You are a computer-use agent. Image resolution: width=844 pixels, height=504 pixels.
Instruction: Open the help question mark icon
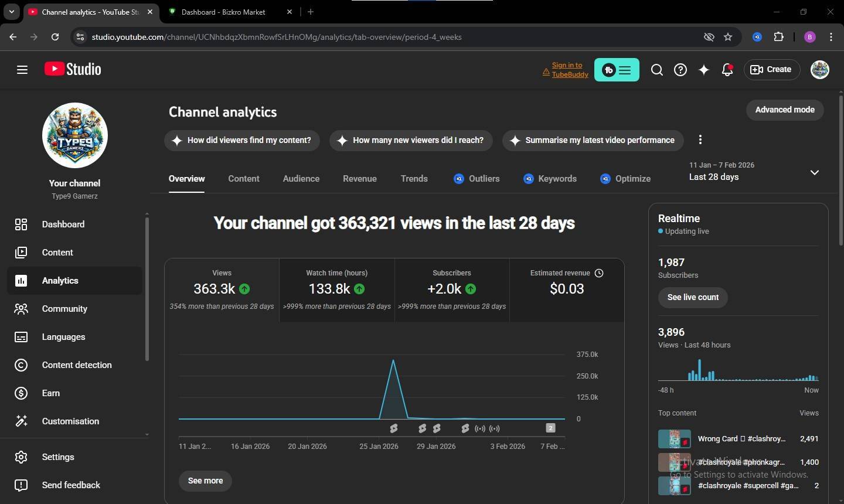coord(680,70)
